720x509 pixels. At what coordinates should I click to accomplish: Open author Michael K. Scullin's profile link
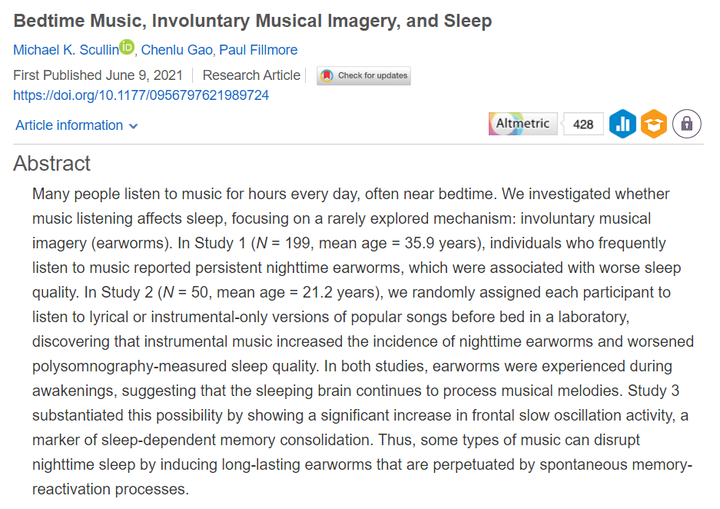tap(66, 50)
